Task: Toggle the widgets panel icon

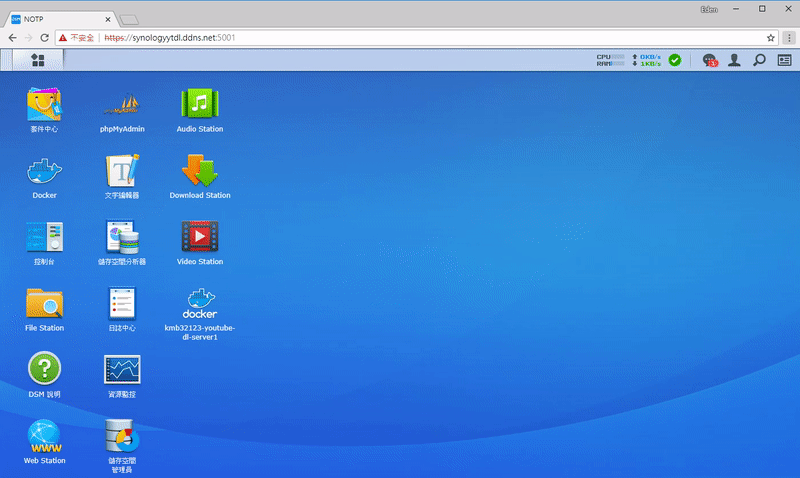Action: [x=784, y=60]
